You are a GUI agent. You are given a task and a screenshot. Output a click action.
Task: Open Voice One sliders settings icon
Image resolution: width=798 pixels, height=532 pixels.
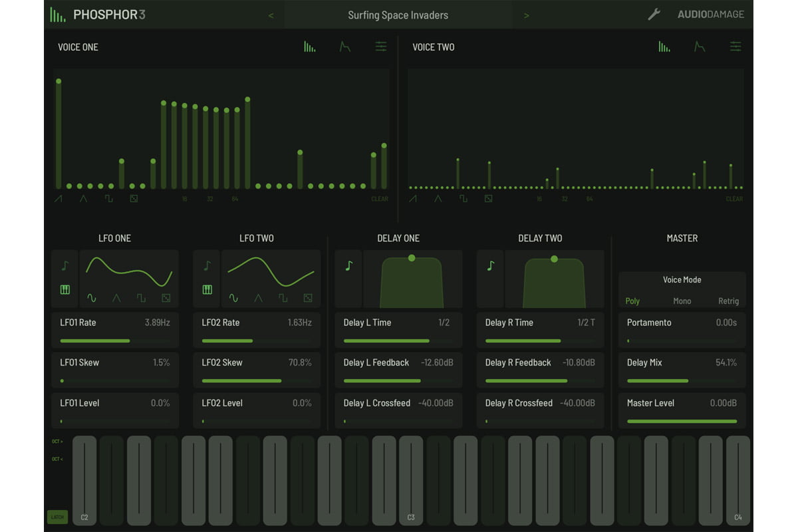[380, 47]
